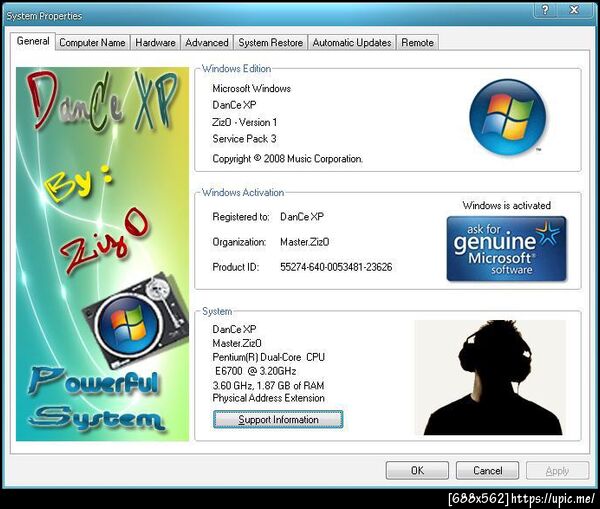Click 'Pentium(R) Dual-Core CPU' line

pyautogui.click(x=268, y=357)
